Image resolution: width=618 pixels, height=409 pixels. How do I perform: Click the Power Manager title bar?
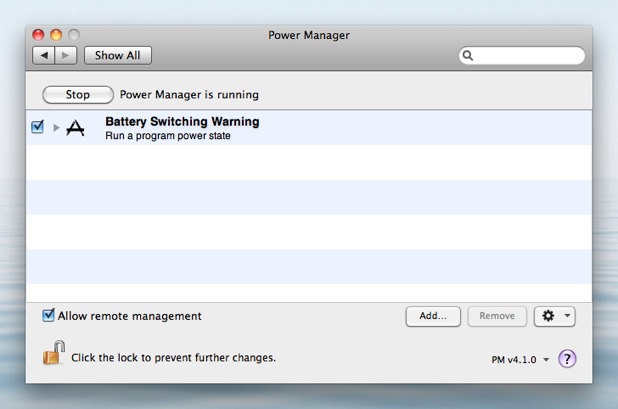point(309,35)
